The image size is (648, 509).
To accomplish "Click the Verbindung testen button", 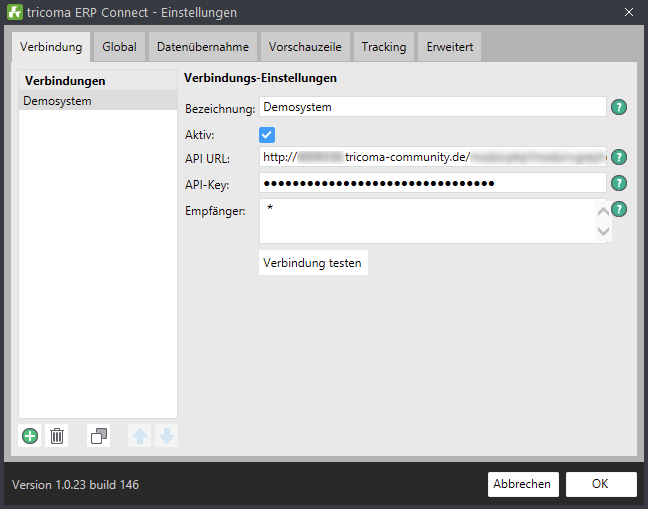I will 313,263.
